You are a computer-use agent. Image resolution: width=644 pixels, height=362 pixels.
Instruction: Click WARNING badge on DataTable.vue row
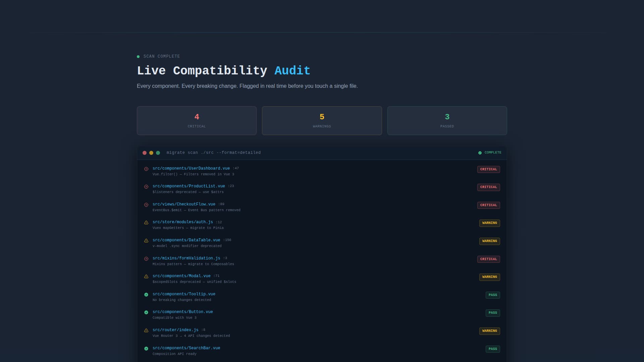pyautogui.click(x=490, y=241)
